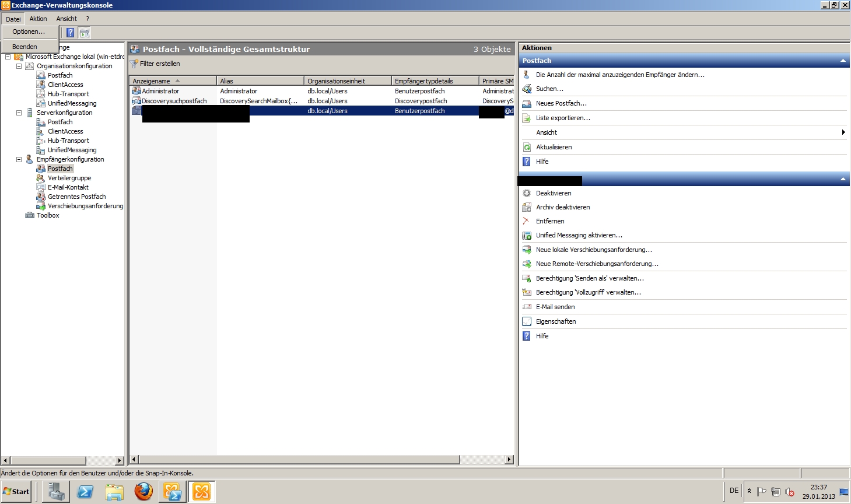Collapse Serverkonfiguration tree node
851x504 pixels.
(19, 113)
